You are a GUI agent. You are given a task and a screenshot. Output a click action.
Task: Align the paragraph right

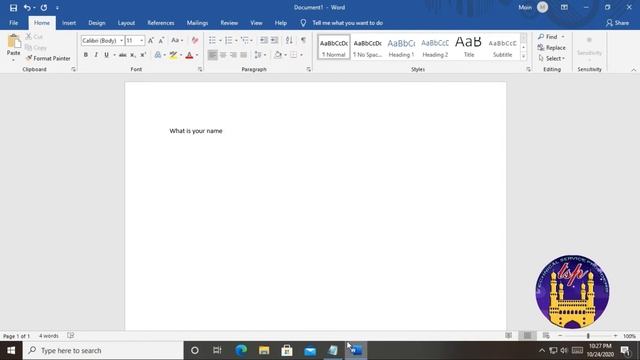point(233,55)
